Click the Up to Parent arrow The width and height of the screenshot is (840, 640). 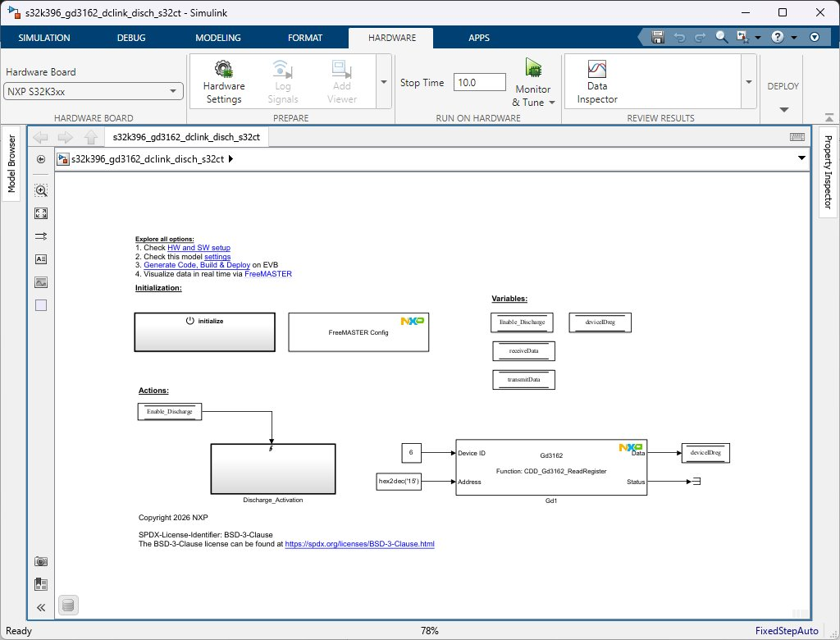(x=90, y=137)
